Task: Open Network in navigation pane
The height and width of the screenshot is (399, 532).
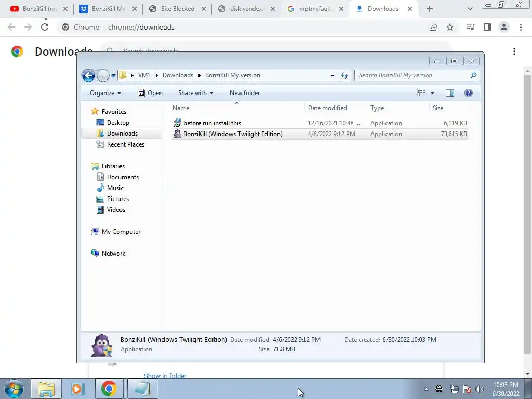Action: click(x=113, y=254)
